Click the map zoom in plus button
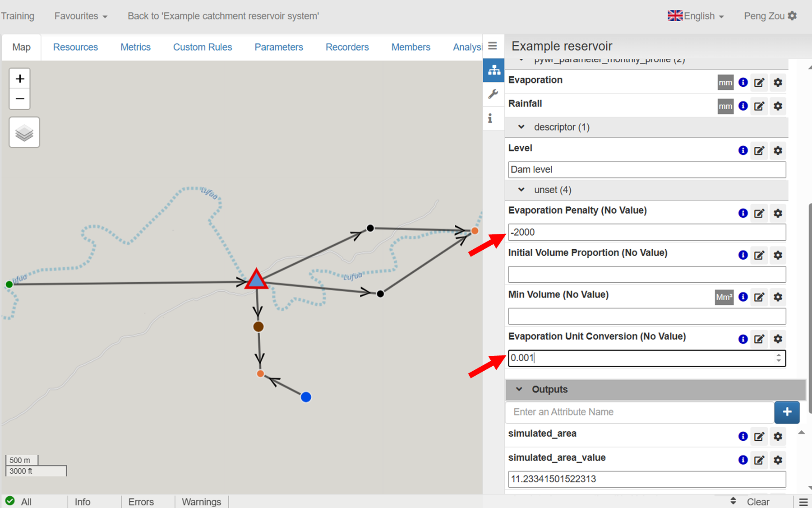 pos(20,79)
